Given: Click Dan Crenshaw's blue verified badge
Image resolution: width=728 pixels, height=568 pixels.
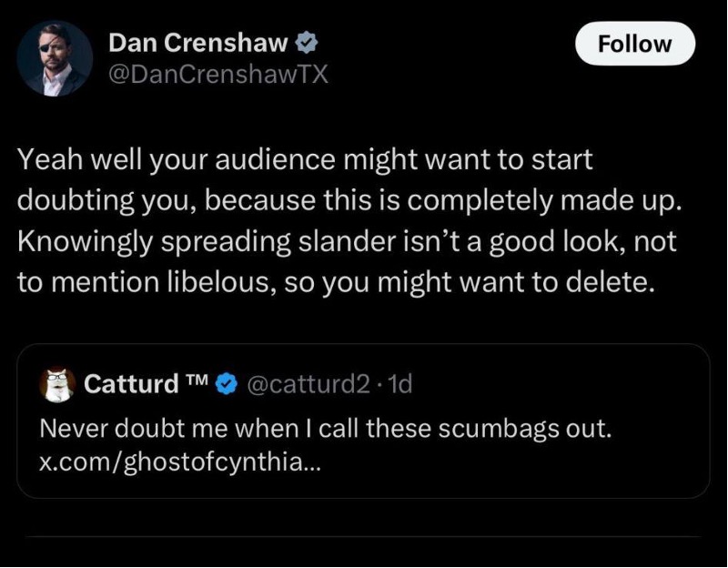Looking at the screenshot, I should (308, 42).
